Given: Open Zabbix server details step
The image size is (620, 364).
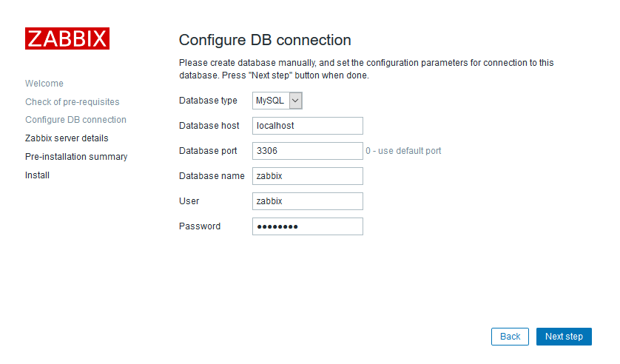Looking at the screenshot, I should 67,138.
